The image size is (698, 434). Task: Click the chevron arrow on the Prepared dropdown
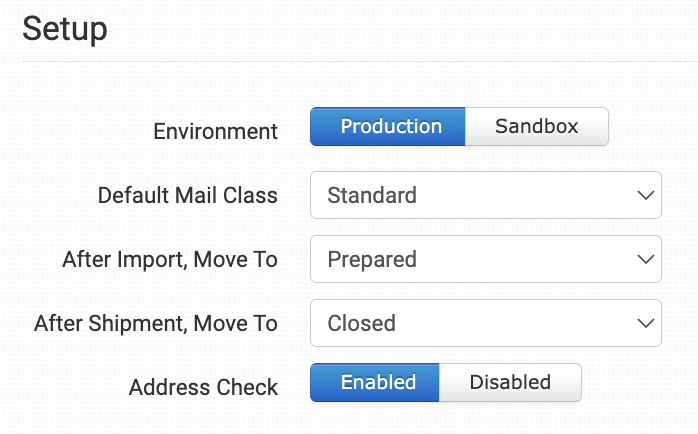point(645,259)
